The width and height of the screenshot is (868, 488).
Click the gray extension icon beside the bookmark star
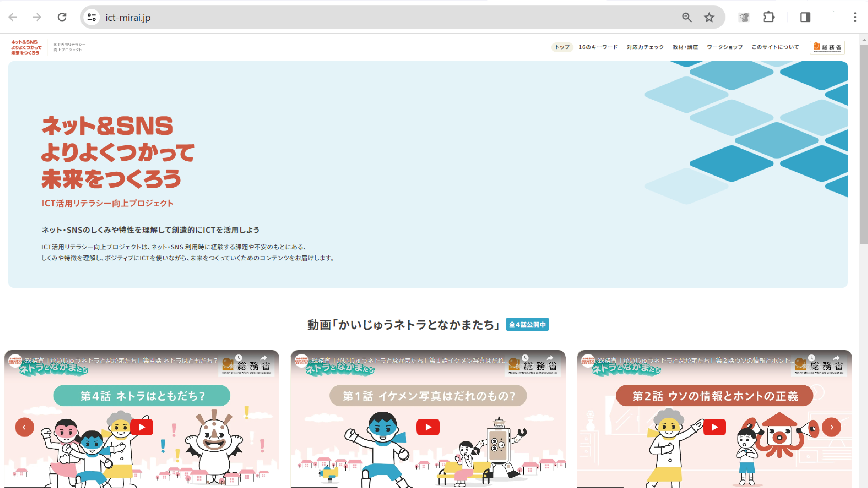pos(744,17)
